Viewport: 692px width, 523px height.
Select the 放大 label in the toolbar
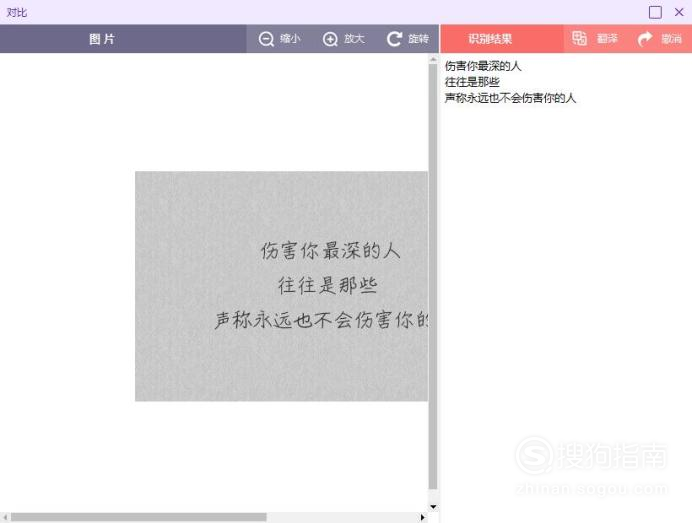(x=354, y=39)
